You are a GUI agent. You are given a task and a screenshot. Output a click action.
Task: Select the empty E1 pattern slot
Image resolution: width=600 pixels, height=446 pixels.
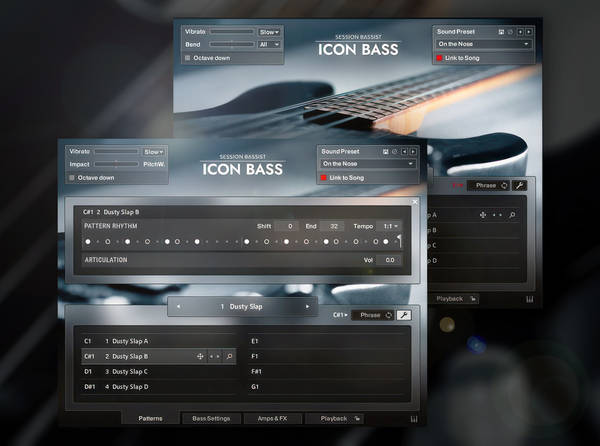pos(326,341)
